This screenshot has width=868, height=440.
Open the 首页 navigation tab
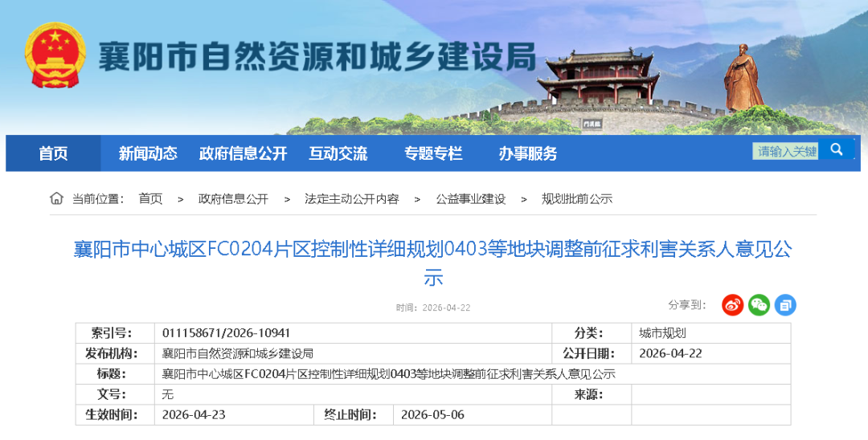click(x=54, y=153)
